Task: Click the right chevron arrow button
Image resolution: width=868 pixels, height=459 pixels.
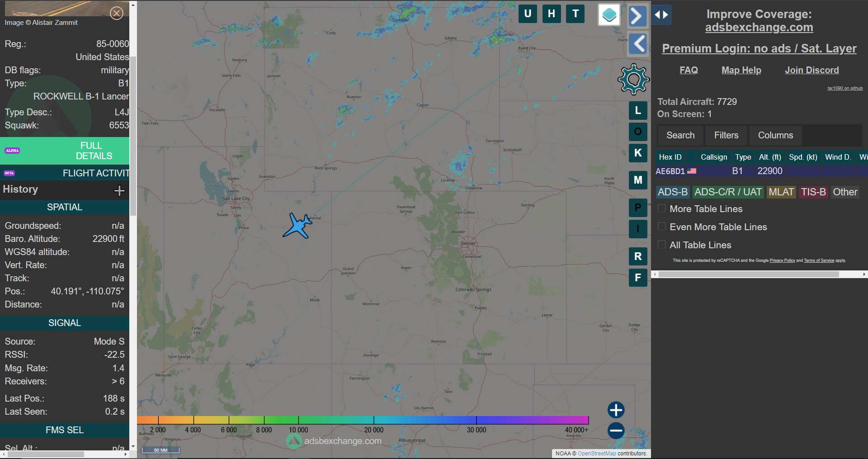Action: point(637,16)
